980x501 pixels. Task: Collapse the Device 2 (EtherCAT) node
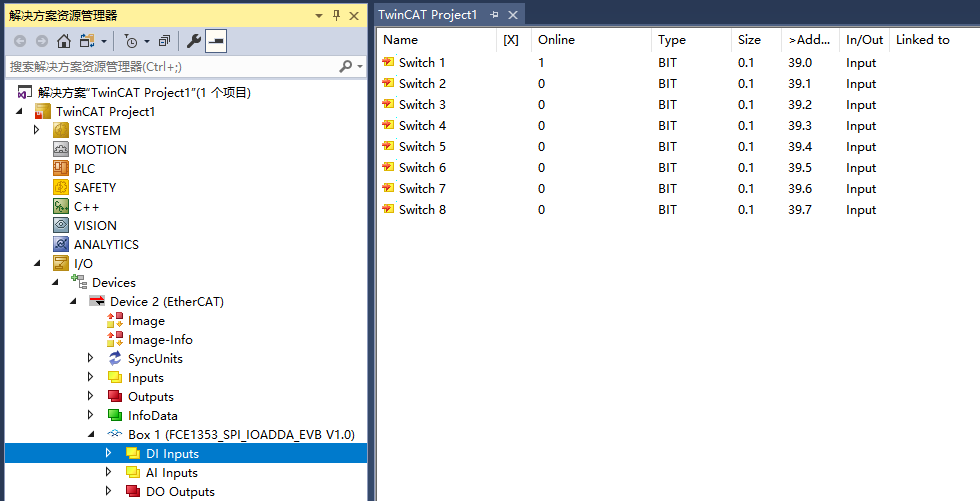click(x=73, y=301)
